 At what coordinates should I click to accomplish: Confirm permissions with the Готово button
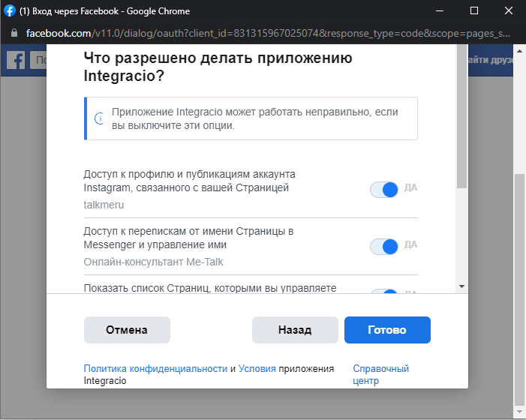(387, 330)
